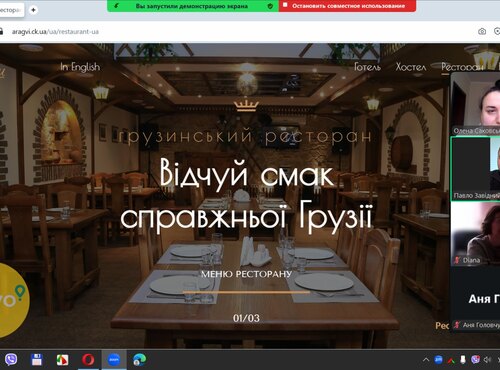Click the yellow round map badge
This screenshot has width=500, height=370.
coord(13,300)
